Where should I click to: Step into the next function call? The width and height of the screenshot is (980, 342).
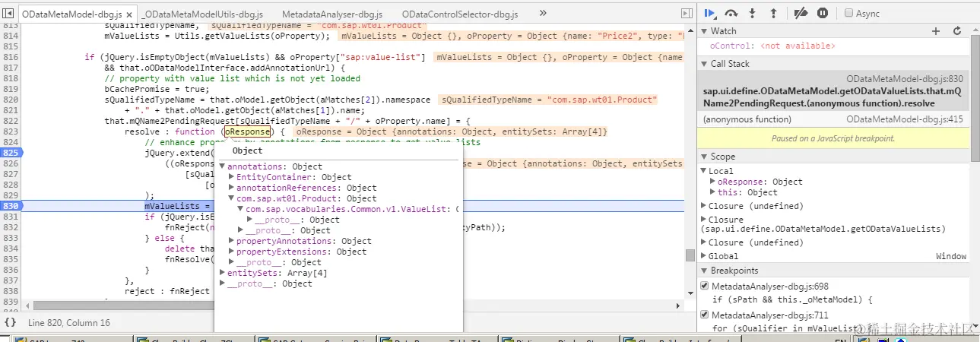click(x=753, y=13)
